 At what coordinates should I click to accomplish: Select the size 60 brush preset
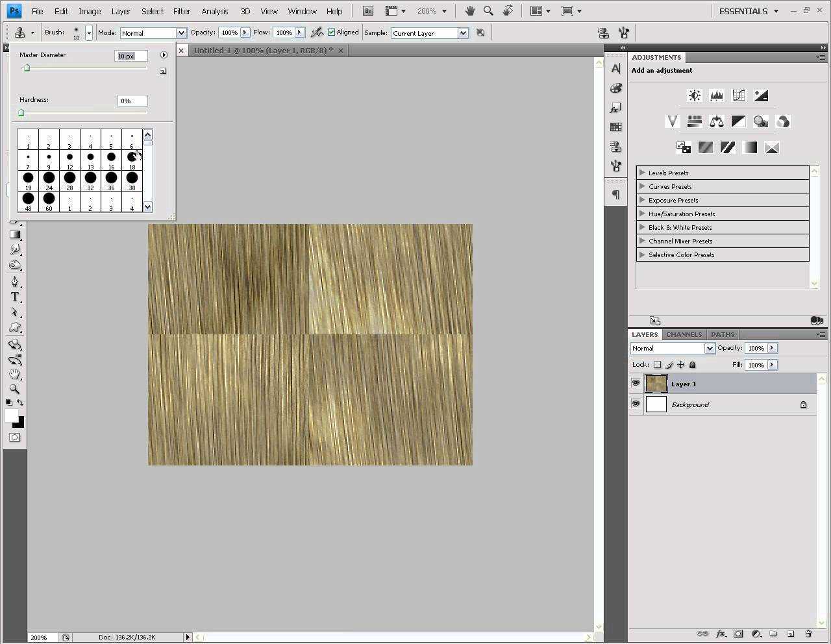(49, 201)
